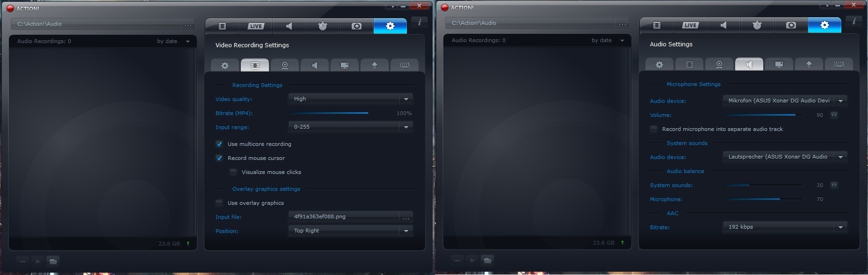
Task: Select video filmstrip sub-tab in left window
Action: click(x=255, y=65)
